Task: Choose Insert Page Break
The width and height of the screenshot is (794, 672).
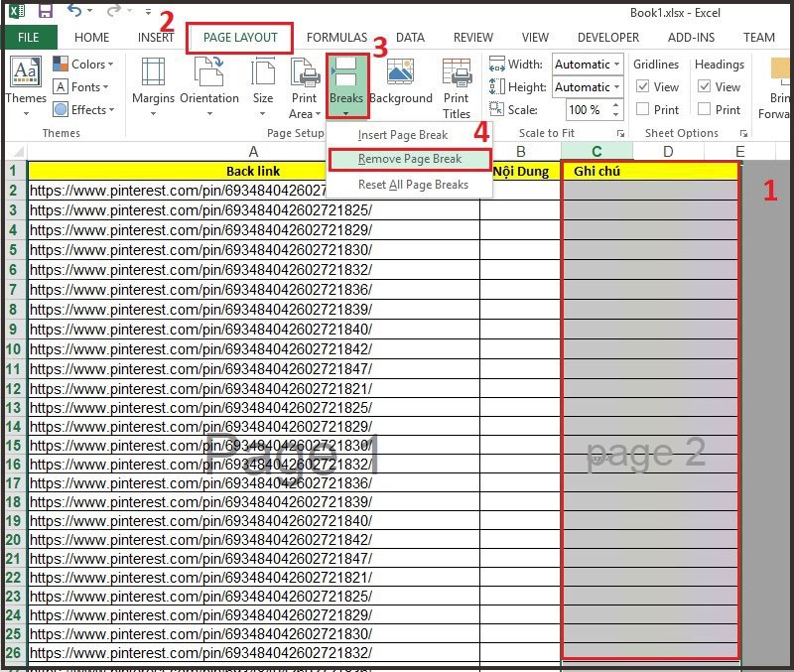Action: coord(403,135)
